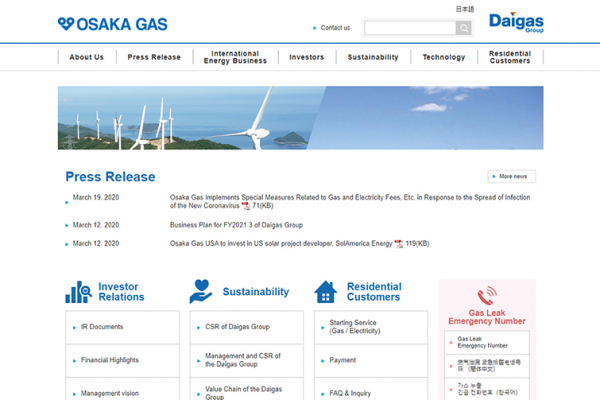This screenshot has width=600, height=400.
Task: Click the search magnifier button
Action: (x=463, y=28)
